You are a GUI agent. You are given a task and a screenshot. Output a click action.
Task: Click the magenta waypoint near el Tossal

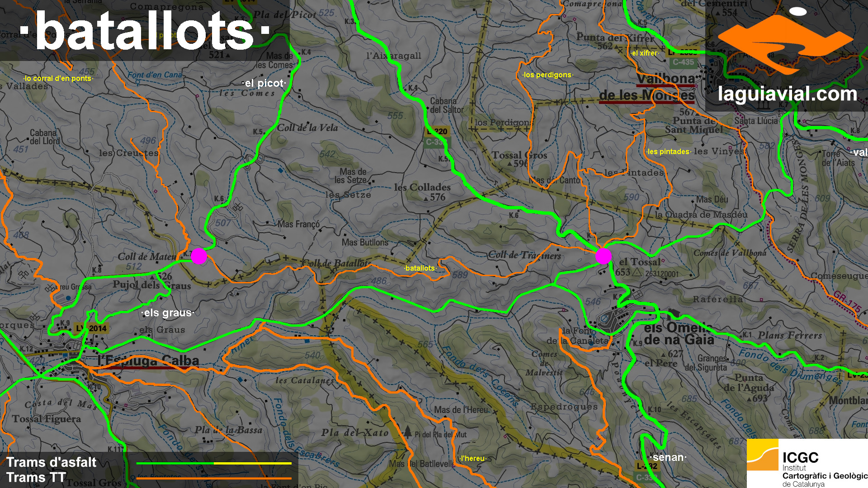pyautogui.click(x=604, y=256)
